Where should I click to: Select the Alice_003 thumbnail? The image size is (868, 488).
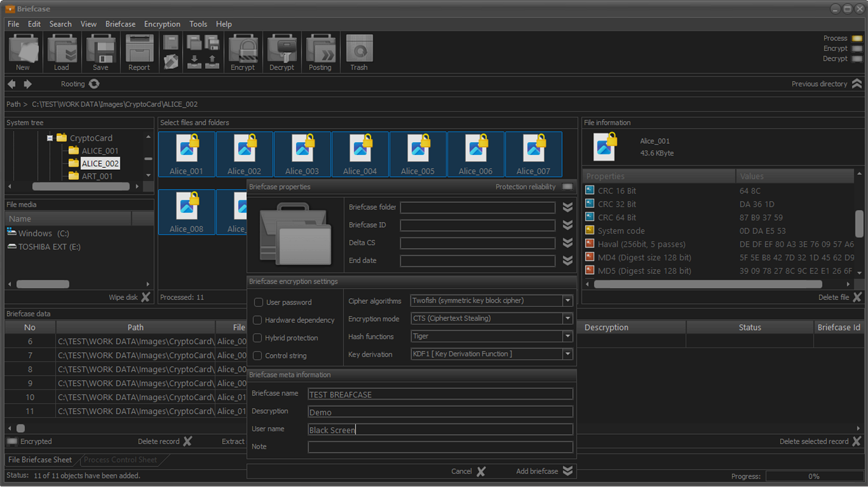pyautogui.click(x=302, y=154)
